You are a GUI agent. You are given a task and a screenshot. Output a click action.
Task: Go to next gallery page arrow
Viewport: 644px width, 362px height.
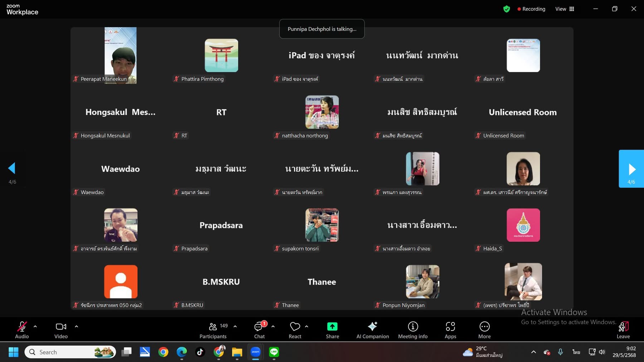coord(631,169)
